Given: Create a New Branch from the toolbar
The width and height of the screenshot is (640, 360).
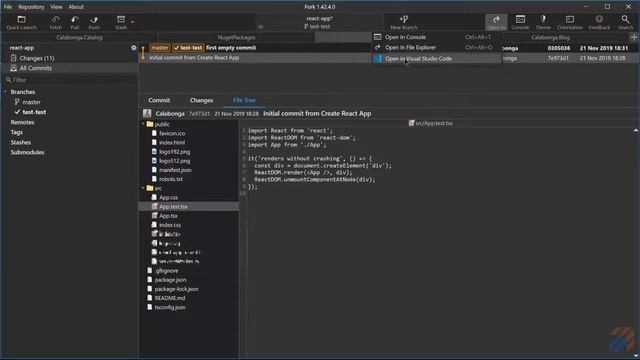Looking at the screenshot, I should [x=404, y=22].
